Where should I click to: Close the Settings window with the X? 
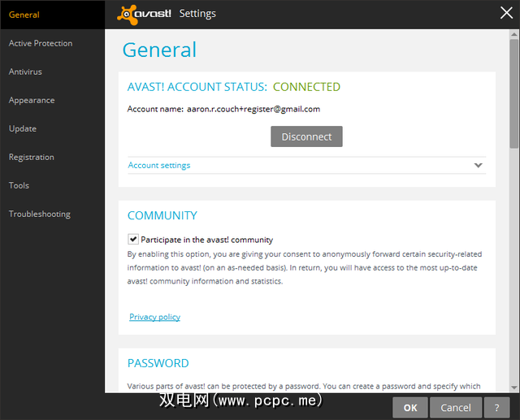click(506, 13)
